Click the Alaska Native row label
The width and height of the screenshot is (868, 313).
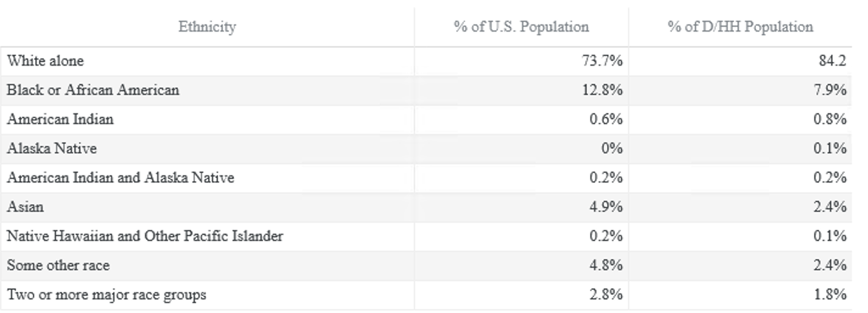52,149
